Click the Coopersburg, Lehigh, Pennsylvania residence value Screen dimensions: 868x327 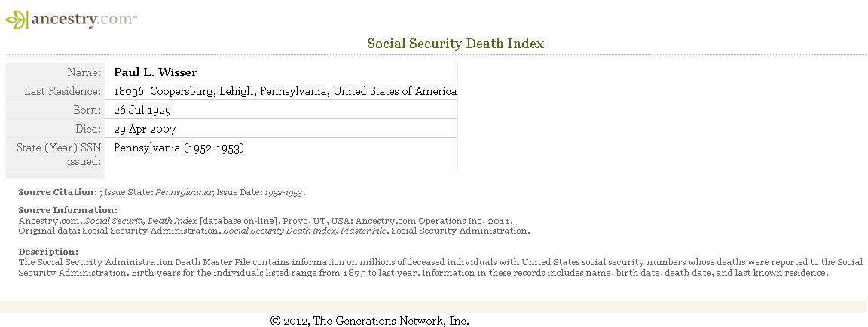285,91
